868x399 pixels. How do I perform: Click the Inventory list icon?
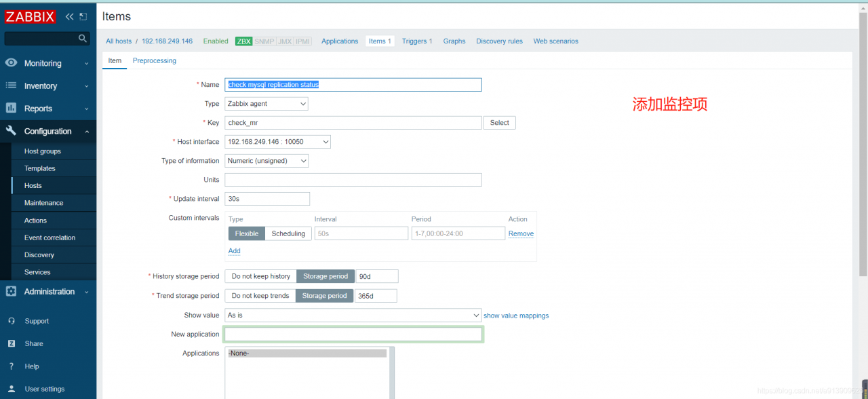click(11, 85)
